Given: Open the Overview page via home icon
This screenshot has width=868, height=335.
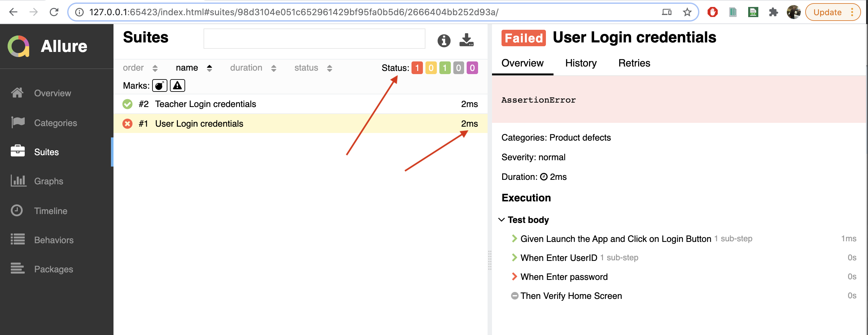Looking at the screenshot, I should coord(17,93).
